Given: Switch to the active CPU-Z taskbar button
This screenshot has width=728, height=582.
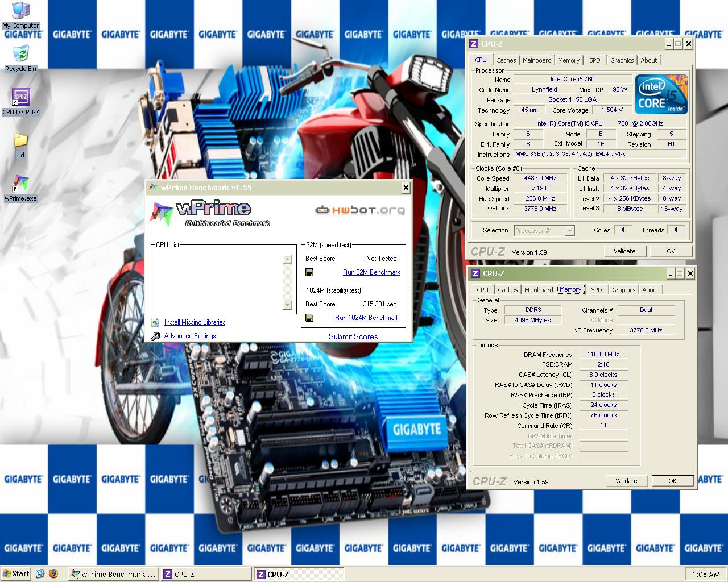Looking at the screenshot, I should pos(298,574).
